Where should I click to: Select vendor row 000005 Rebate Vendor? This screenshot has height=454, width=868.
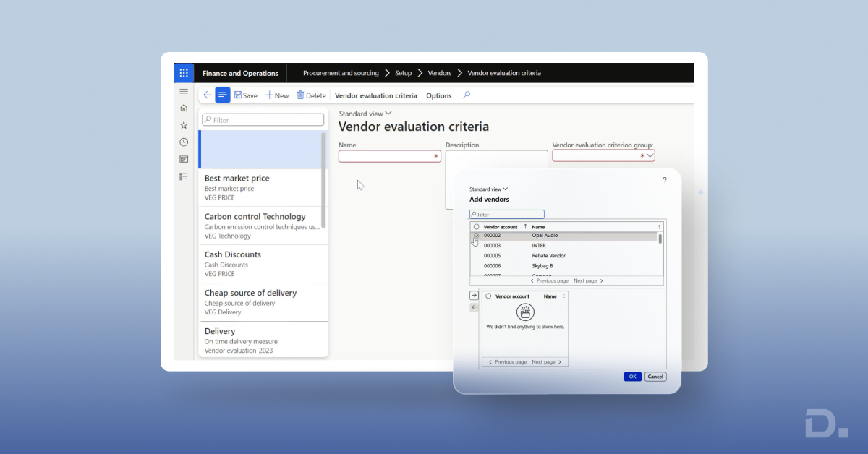pos(565,256)
